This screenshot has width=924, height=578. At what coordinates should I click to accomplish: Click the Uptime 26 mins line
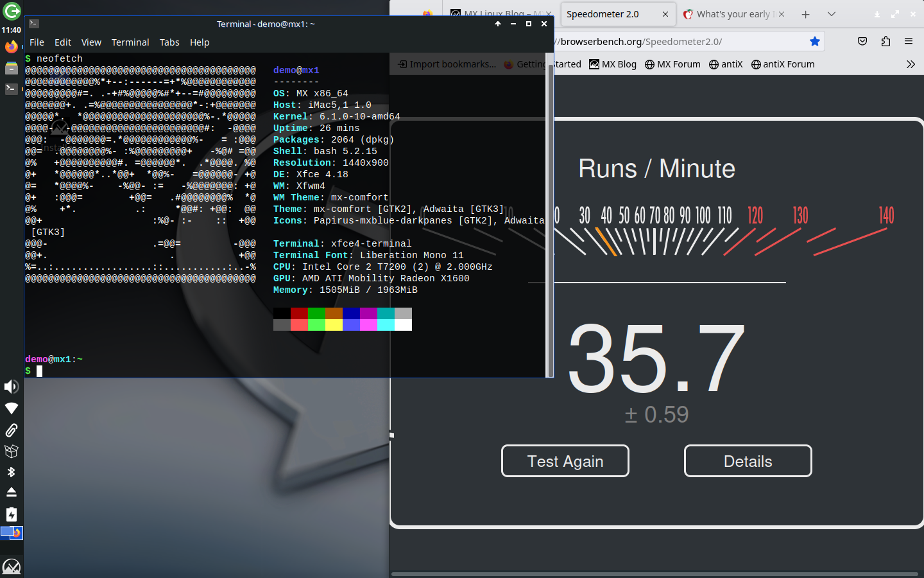click(x=316, y=128)
